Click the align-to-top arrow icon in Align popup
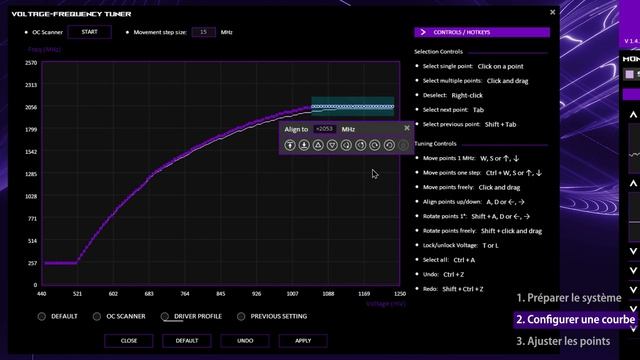 point(290,145)
